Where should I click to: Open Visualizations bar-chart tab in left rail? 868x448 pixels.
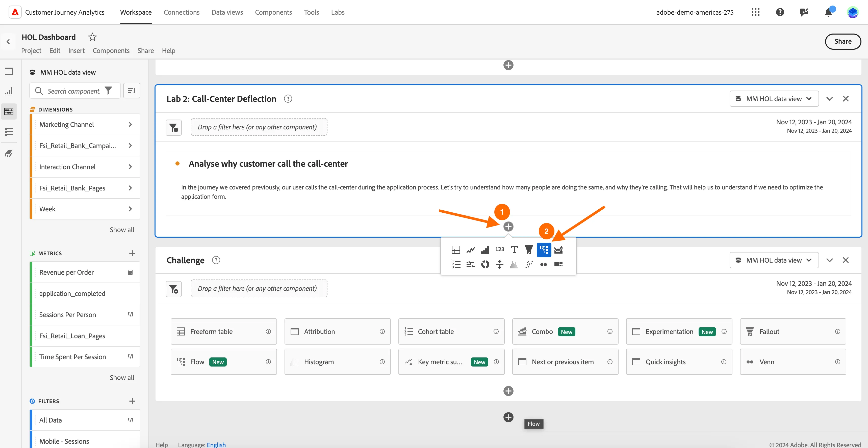[x=9, y=91]
